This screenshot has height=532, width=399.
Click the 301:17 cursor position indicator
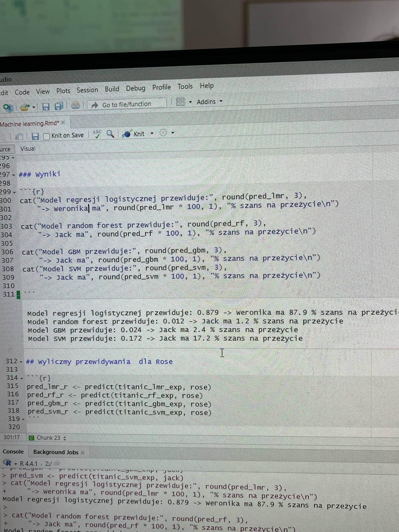[12, 437]
